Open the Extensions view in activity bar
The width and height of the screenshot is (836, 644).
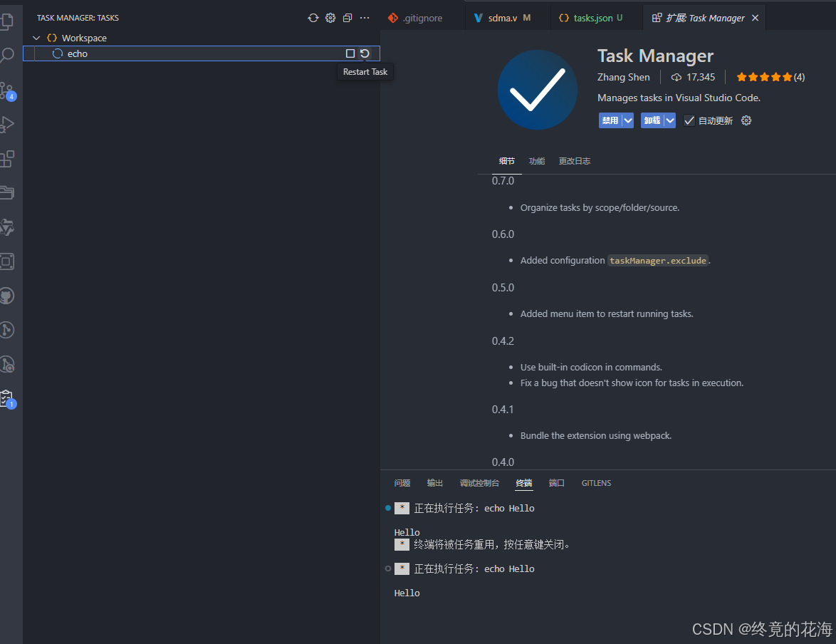point(7,158)
